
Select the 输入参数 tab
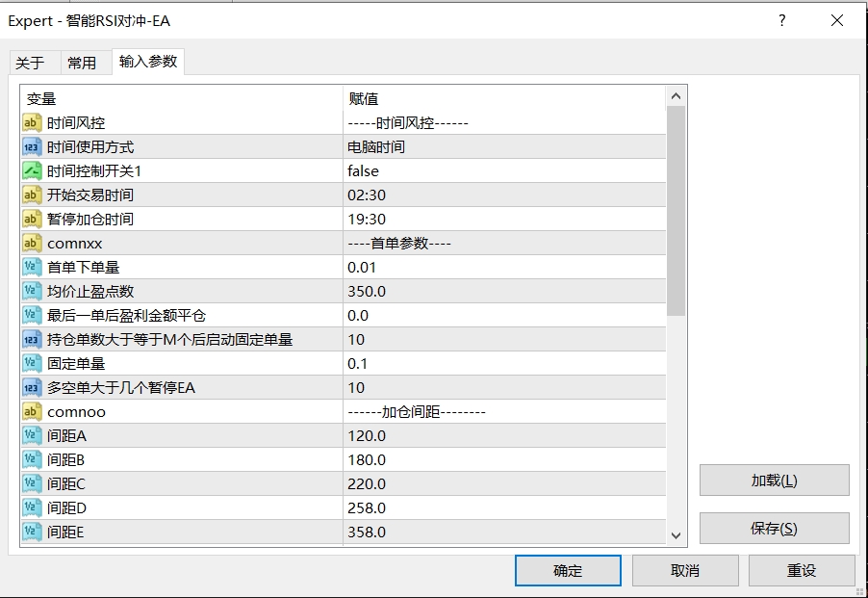point(148,61)
